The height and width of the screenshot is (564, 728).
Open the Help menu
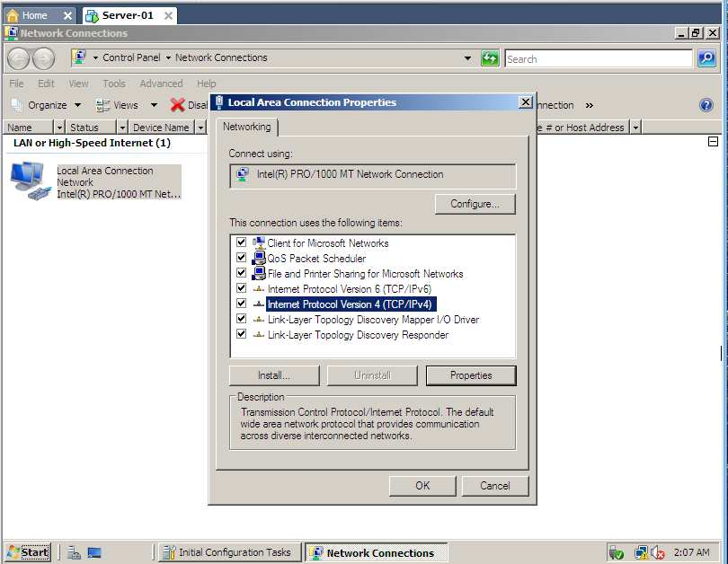(x=206, y=84)
